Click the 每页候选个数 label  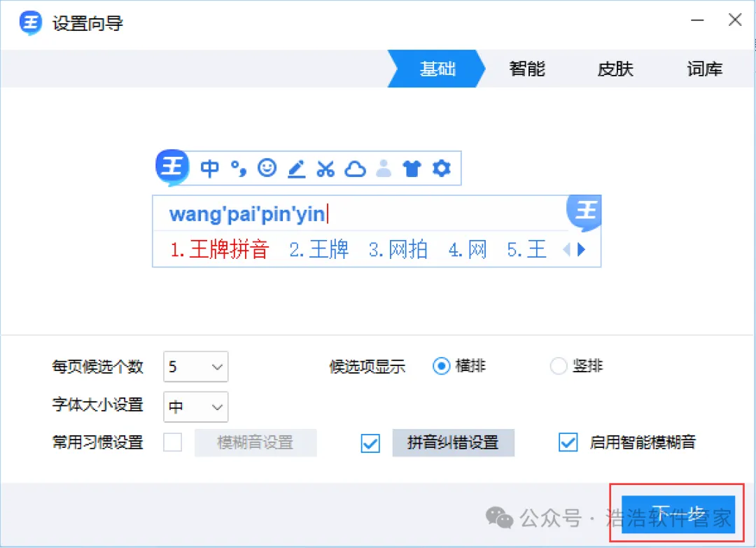coord(97,367)
